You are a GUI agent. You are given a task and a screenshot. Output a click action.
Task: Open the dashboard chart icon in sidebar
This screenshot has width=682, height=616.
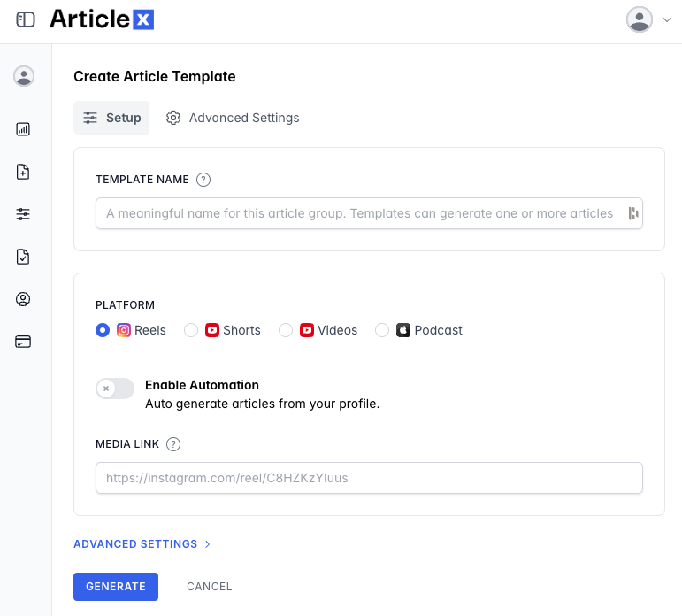click(24, 129)
